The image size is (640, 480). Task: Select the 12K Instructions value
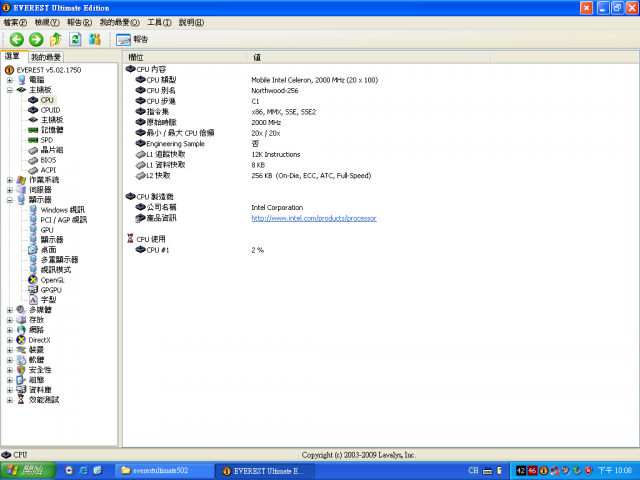pyautogui.click(x=276, y=154)
